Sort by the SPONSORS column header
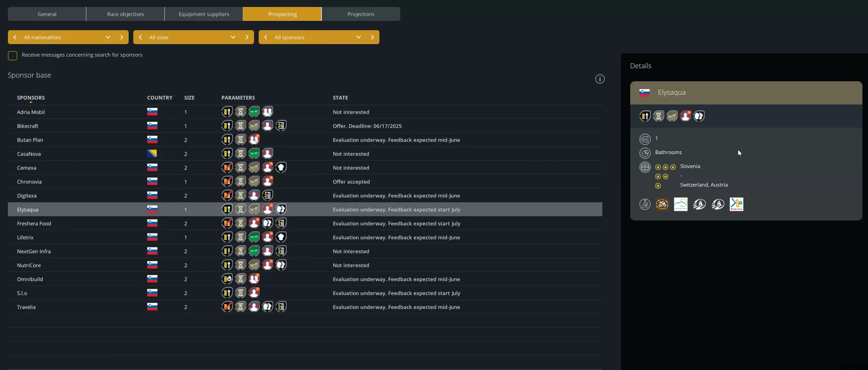This screenshot has width=868, height=370. point(31,98)
